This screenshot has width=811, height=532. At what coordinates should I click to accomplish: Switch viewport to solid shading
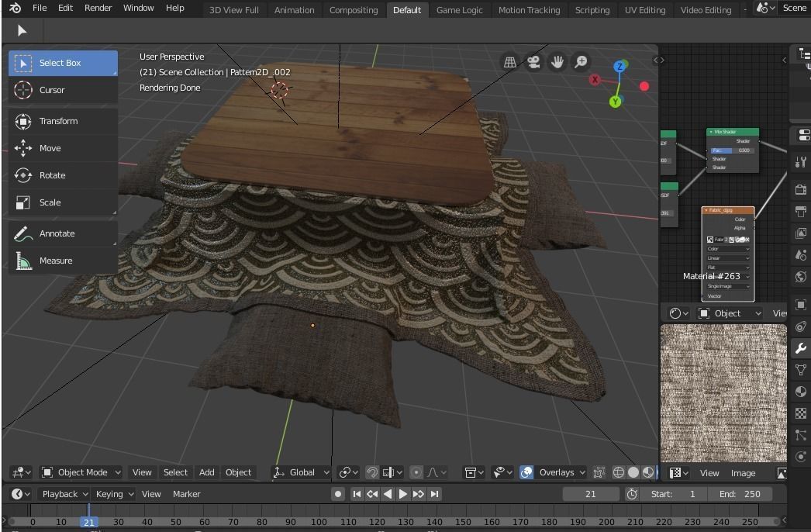(x=633, y=472)
